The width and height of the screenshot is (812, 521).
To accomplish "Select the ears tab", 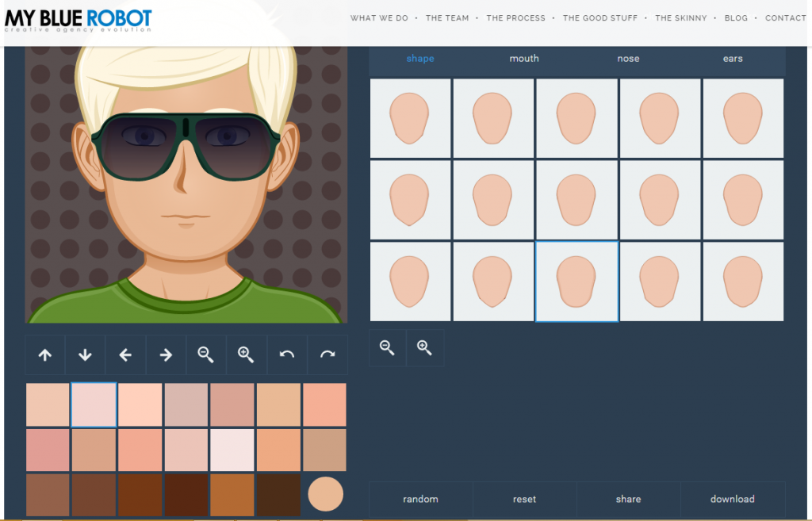I will click(733, 59).
